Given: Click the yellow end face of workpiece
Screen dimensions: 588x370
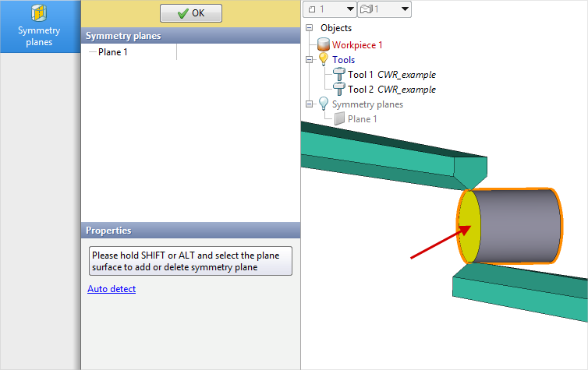Looking at the screenshot, I should [x=468, y=227].
